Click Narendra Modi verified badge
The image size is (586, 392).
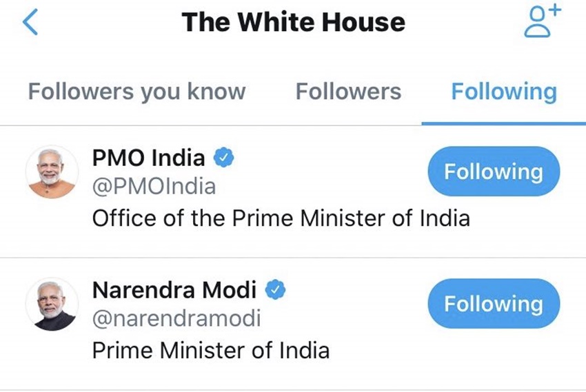[276, 290]
